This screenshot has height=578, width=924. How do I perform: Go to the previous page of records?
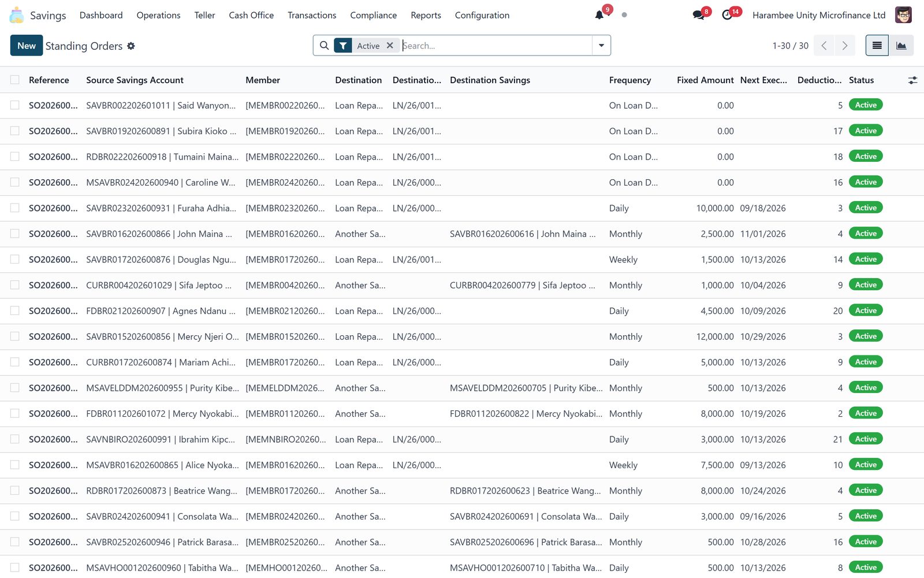click(x=824, y=46)
